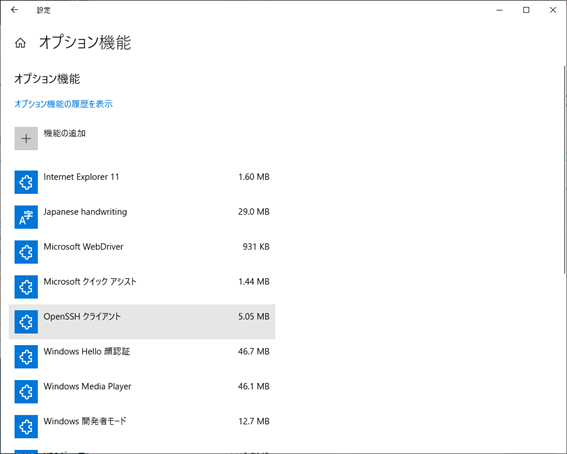
Task: Click the Japanese handwriting language icon
Action: 26,217
